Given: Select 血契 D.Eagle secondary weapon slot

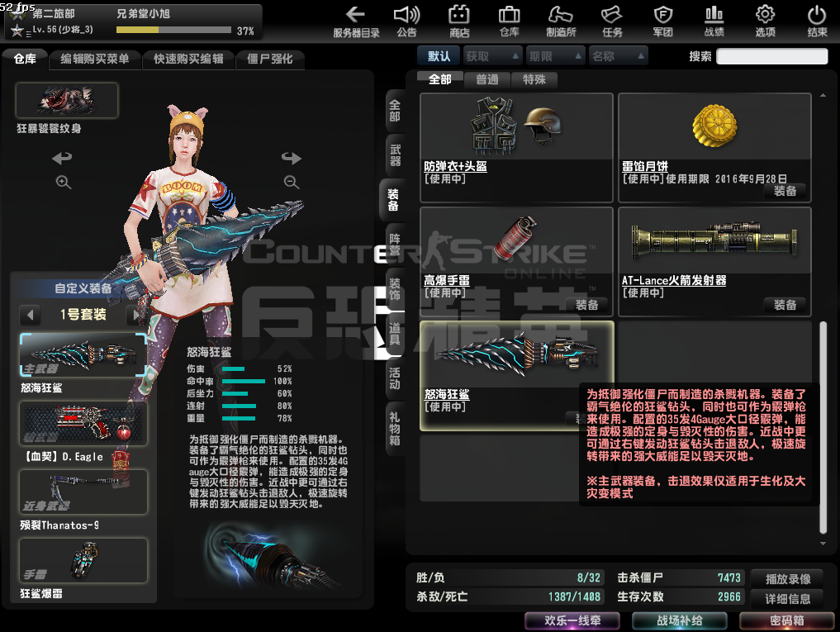Looking at the screenshot, I should (83, 424).
